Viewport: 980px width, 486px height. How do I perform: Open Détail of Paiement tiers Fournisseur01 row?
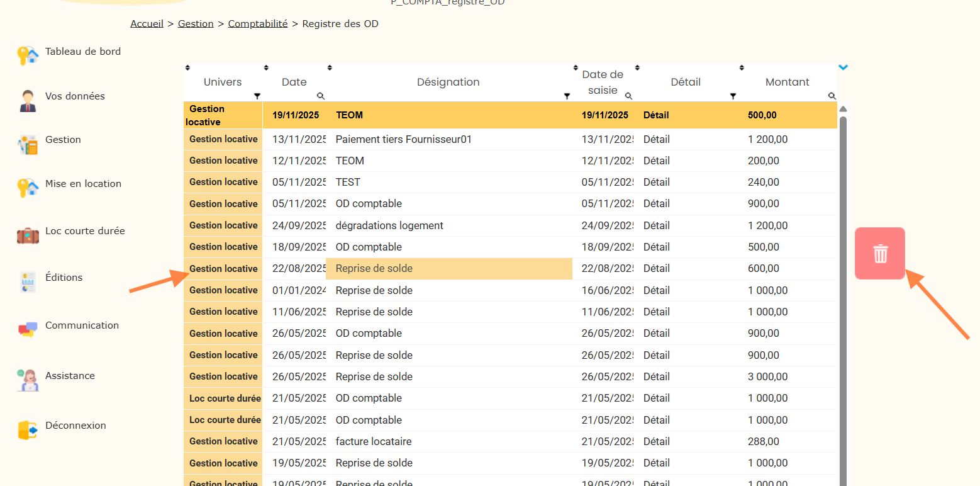click(656, 139)
